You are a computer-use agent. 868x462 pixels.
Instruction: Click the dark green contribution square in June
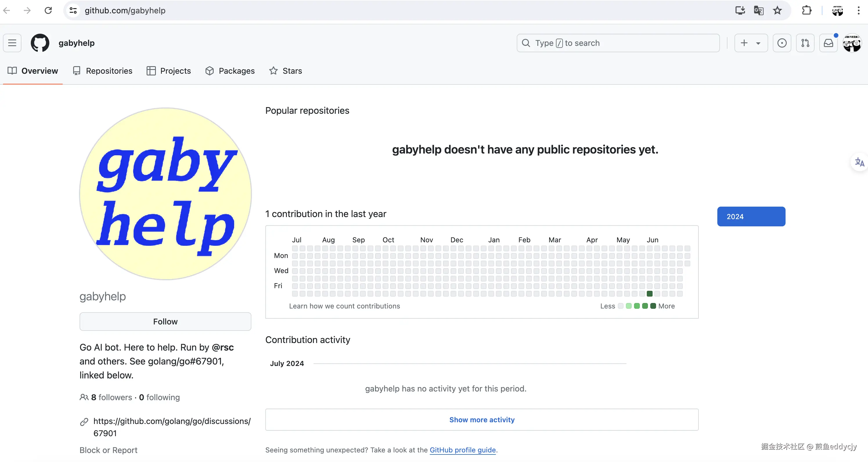point(650,294)
